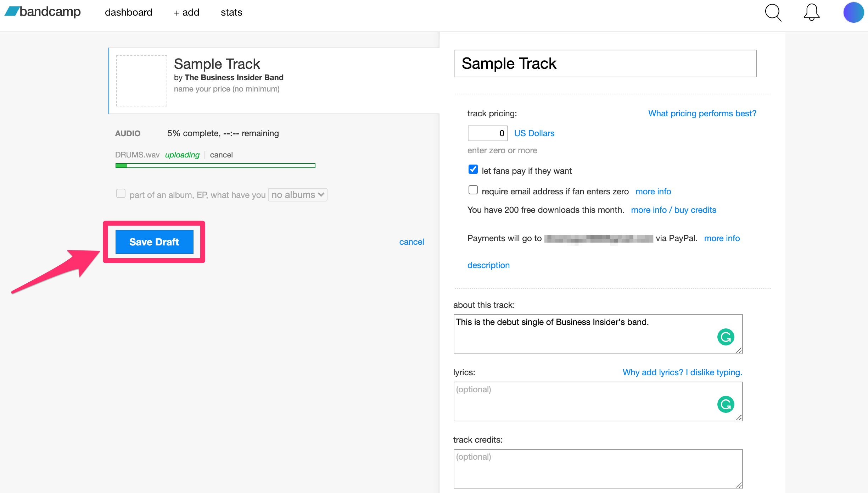Viewport: 868px width, 493px height.
Task: Open Grammarly suggestions in the lyrics box
Action: (726, 404)
